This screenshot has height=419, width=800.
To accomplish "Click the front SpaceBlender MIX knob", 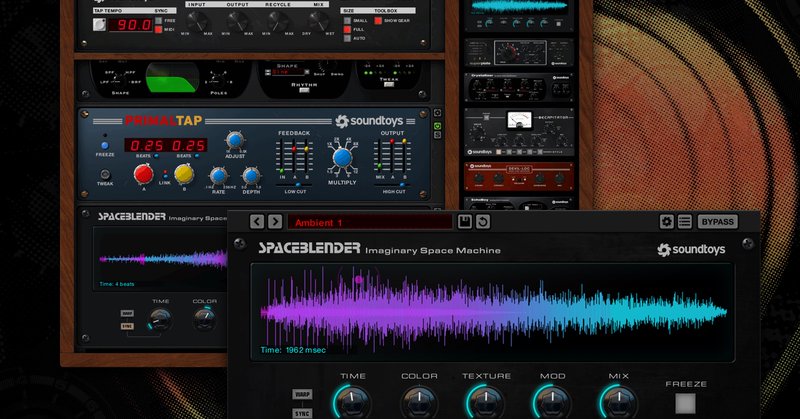I will point(619,403).
